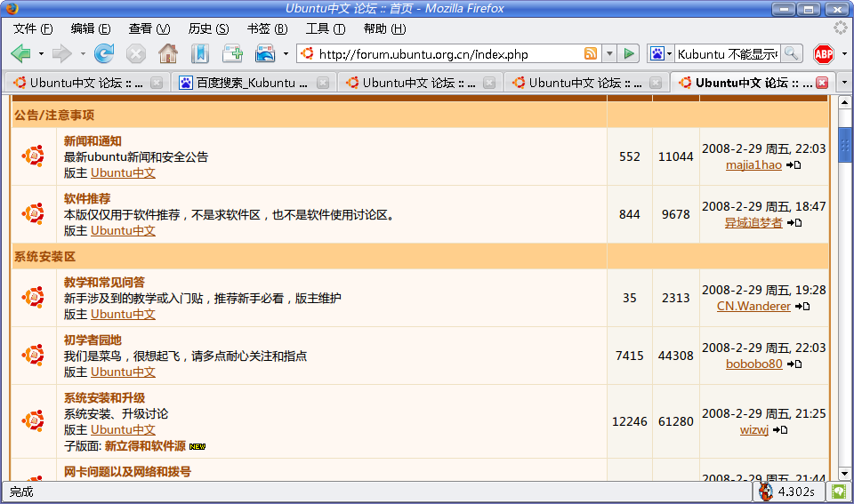854x504 pixels.
Task: Go back with the green Back arrow
Action: (x=20, y=53)
